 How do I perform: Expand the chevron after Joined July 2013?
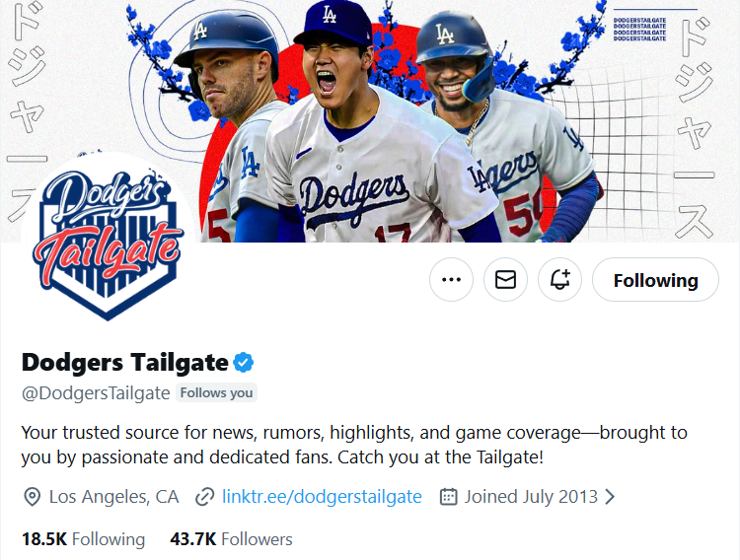click(610, 496)
